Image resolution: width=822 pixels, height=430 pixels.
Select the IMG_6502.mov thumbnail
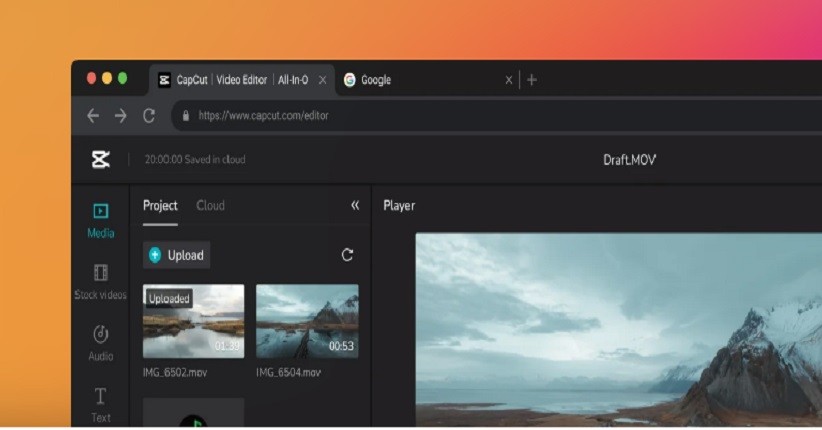click(193, 321)
